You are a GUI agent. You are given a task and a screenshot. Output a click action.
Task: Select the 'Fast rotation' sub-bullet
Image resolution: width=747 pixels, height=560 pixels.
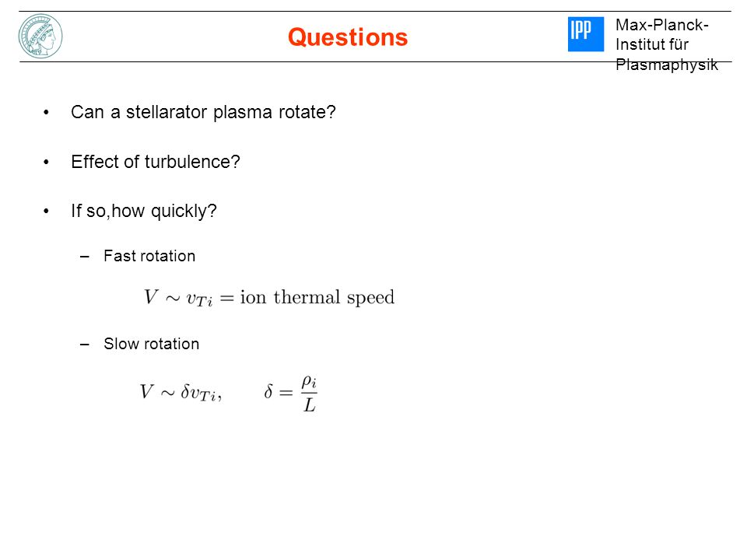[149, 256]
